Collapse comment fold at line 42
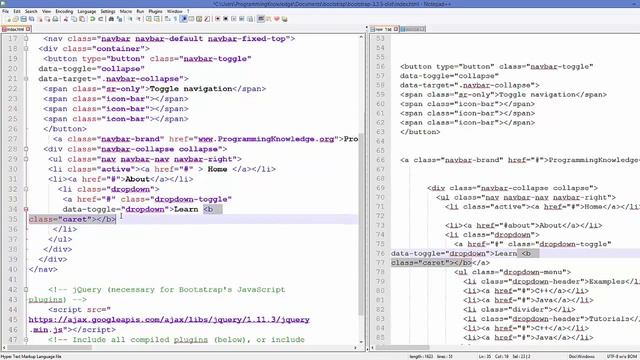 [26, 290]
